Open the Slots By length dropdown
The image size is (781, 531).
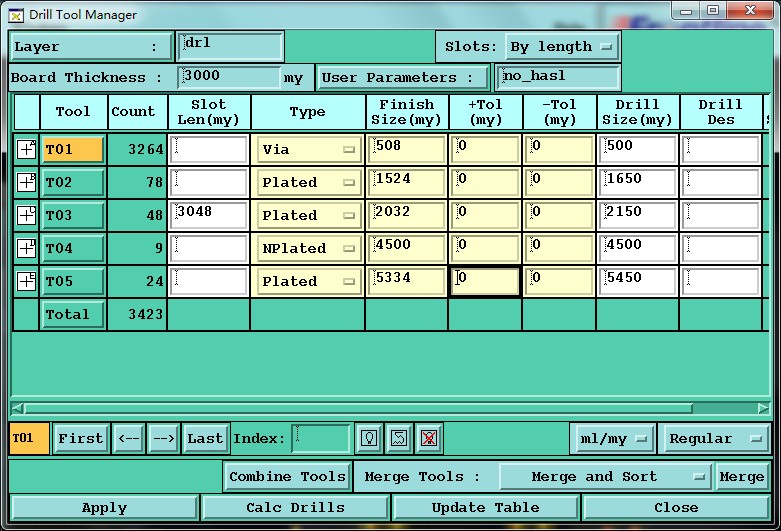[x=562, y=47]
